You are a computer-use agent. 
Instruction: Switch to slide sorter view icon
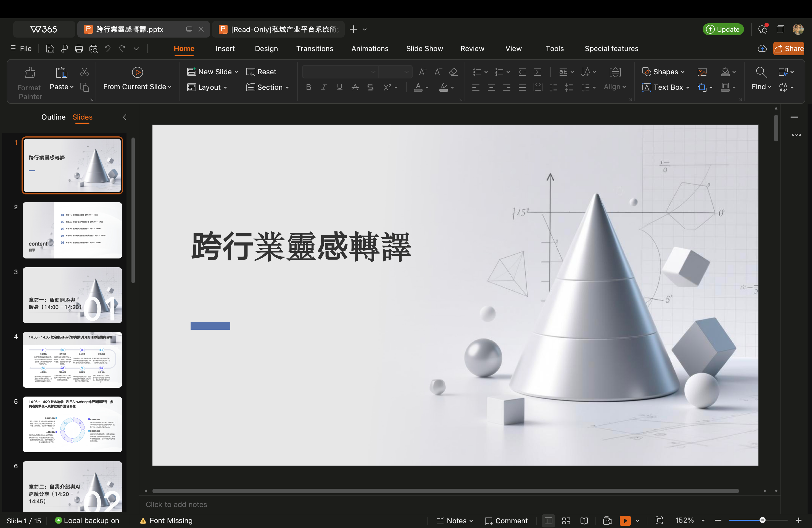pos(566,521)
